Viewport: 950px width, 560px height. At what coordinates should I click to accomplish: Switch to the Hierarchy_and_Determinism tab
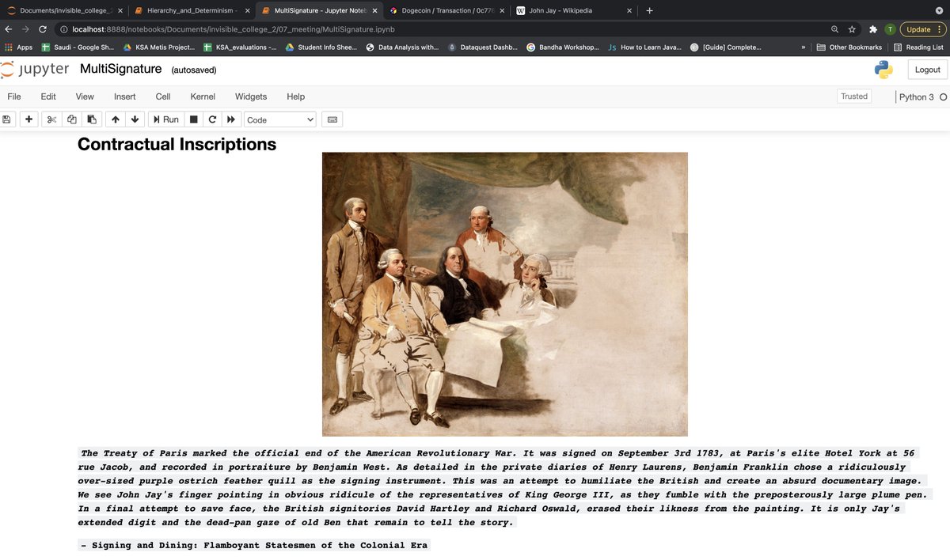click(191, 10)
